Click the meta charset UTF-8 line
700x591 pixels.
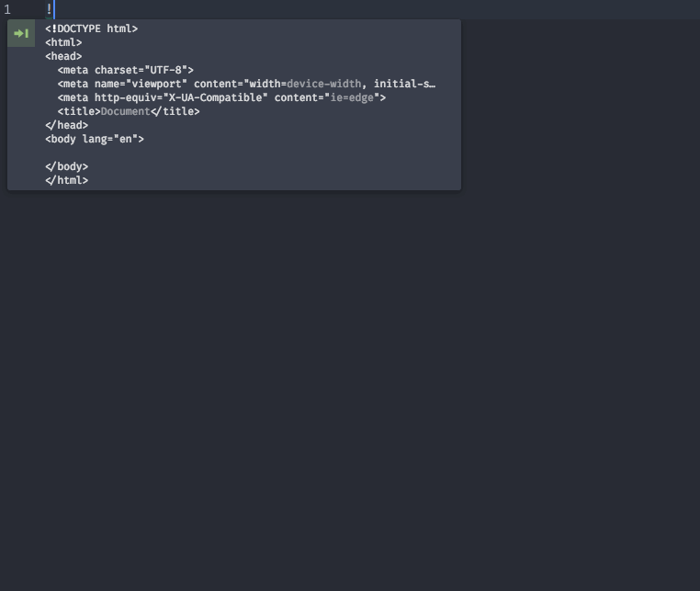click(126, 70)
